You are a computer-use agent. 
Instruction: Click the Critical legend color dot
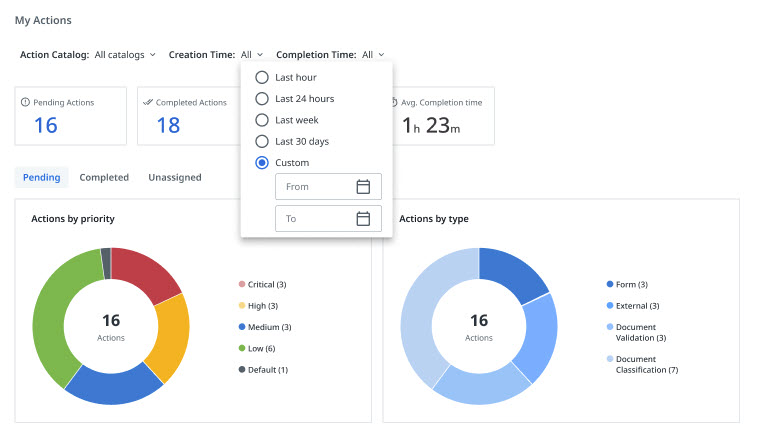coord(241,285)
